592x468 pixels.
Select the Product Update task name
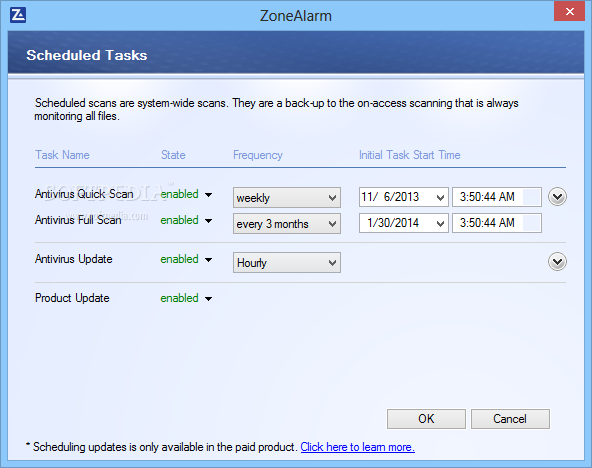pos(72,298)
